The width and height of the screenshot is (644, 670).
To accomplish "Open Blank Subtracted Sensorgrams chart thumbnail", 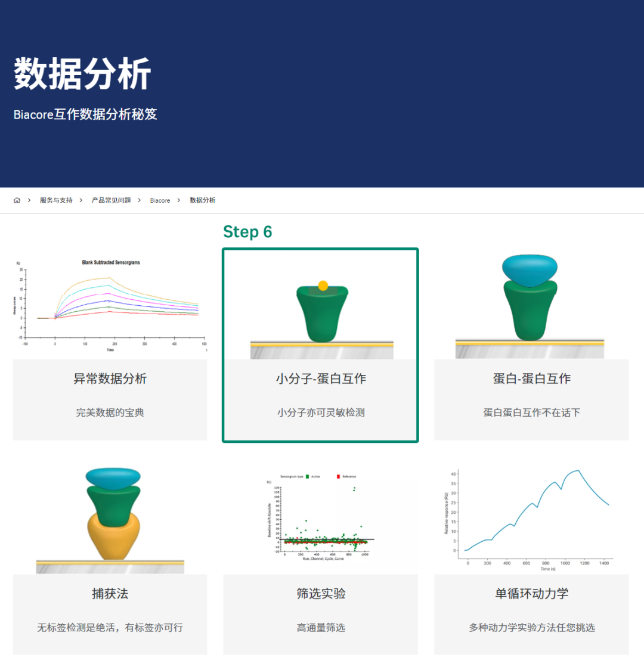I will point(110,305).
